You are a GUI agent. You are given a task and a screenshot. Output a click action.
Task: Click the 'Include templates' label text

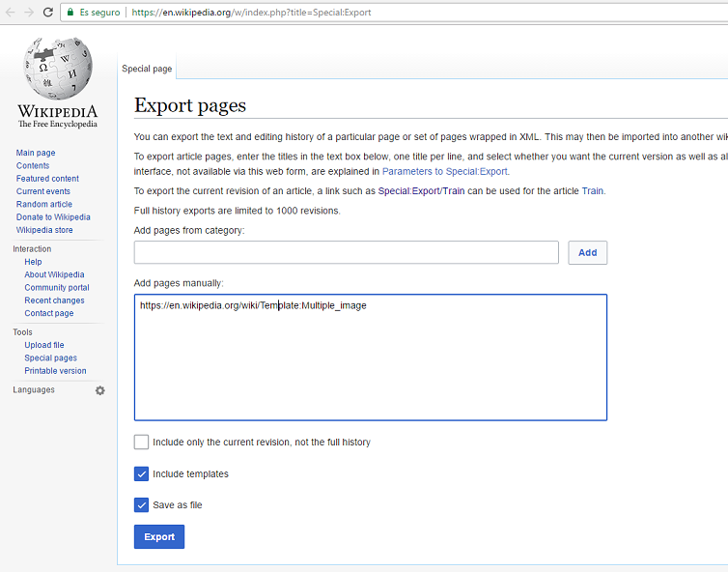pos(191,474)
